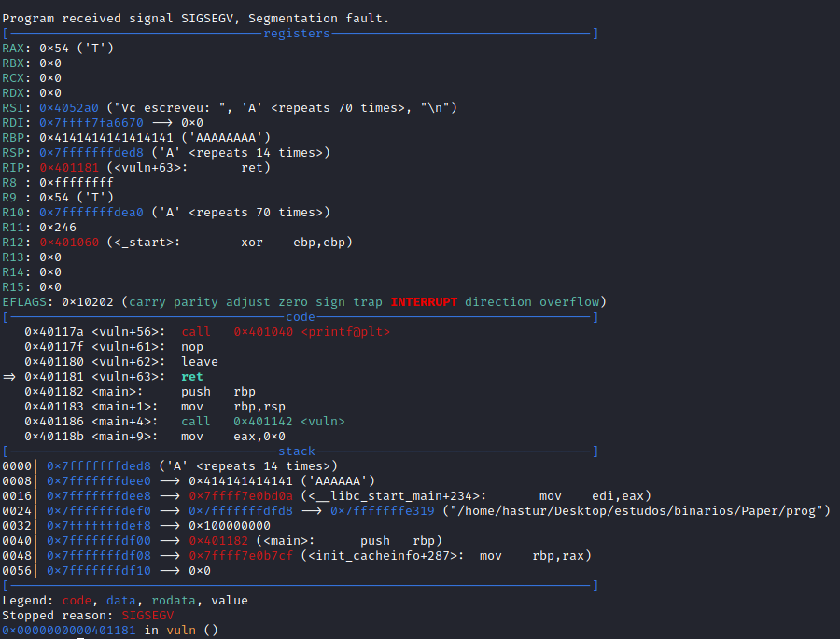Click the highlighted 'ret' instruction in code
This screenshot has height=639, width=840.
pyautogui.click(x=192, y=377)
